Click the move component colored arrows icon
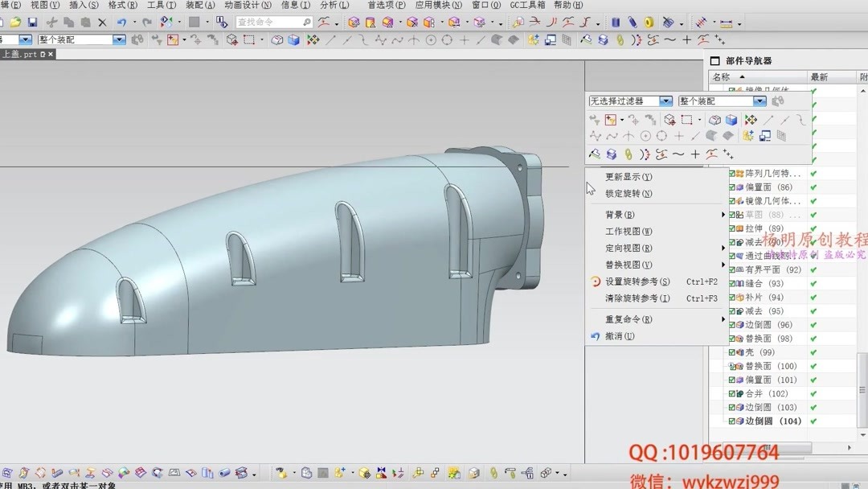The width and height of the screenshot is (868, 489). point(751,121)
